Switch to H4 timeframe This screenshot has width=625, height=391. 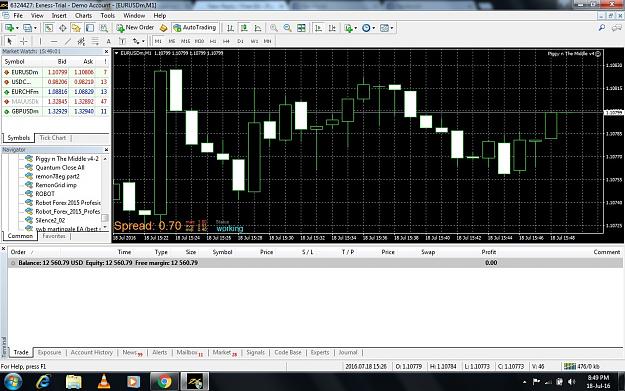pos(226,41)
